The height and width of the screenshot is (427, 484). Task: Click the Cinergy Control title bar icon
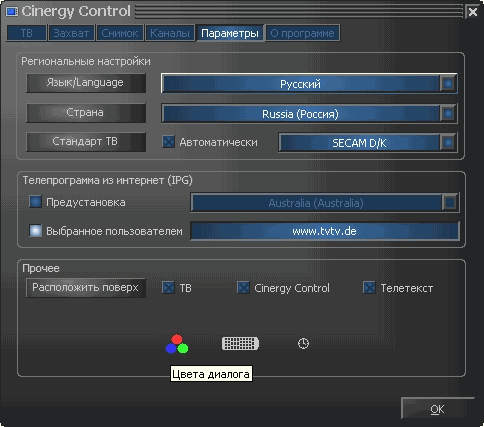[12, 12]
